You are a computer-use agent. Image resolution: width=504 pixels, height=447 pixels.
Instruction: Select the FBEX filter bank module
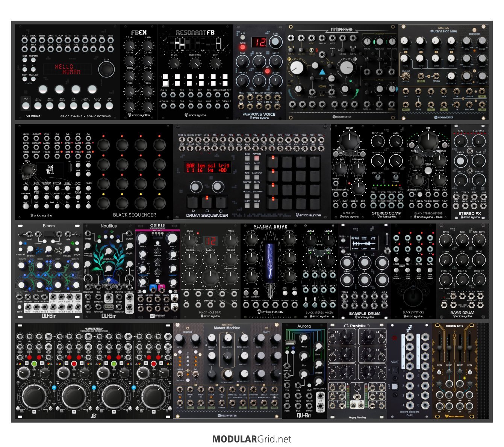pyautogui.click(x=139, y=72)
